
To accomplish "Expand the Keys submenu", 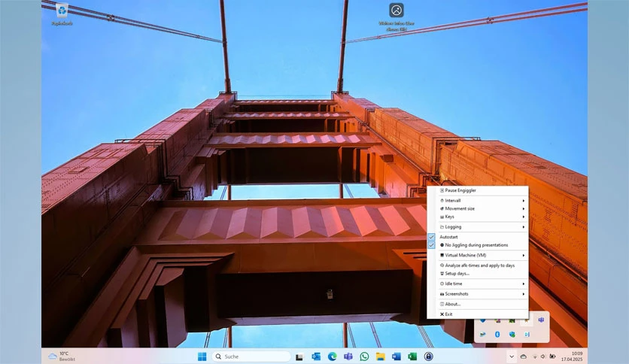I will [477, 217].
